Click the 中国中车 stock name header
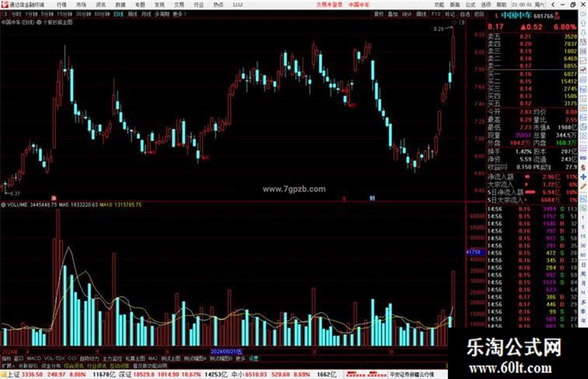 [516, 16]
